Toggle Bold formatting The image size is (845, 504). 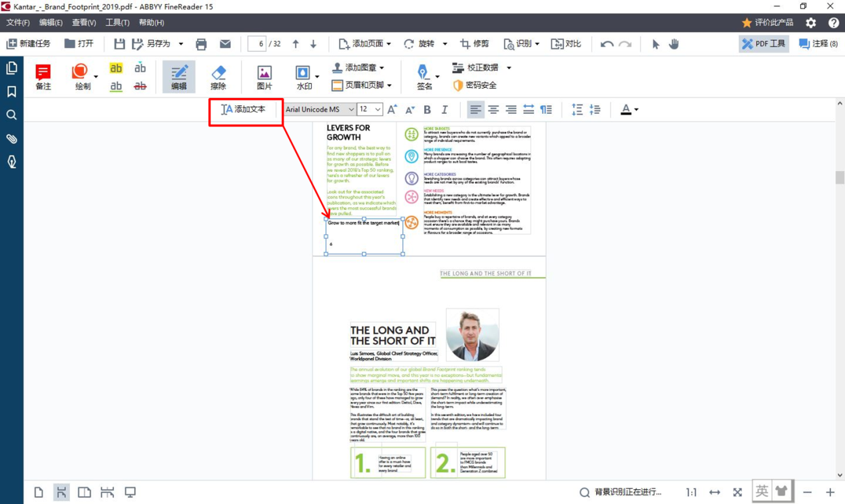point(427,109)
